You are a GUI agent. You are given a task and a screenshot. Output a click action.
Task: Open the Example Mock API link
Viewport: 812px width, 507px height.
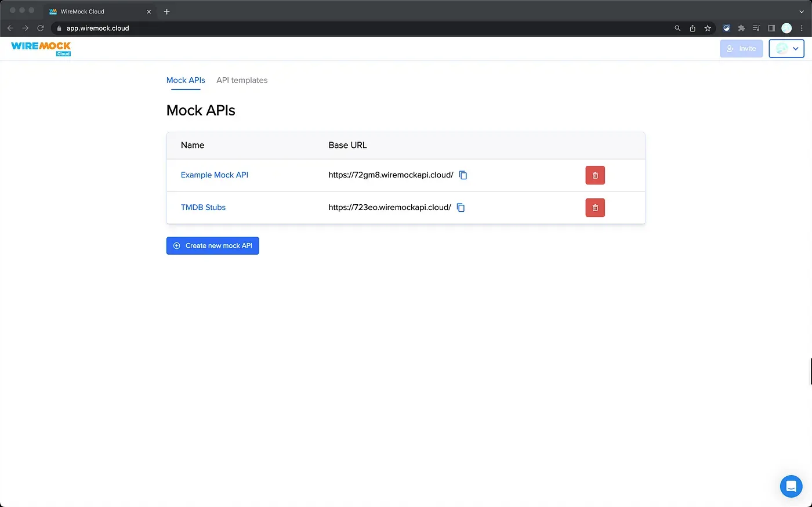(x=215, y=175)
